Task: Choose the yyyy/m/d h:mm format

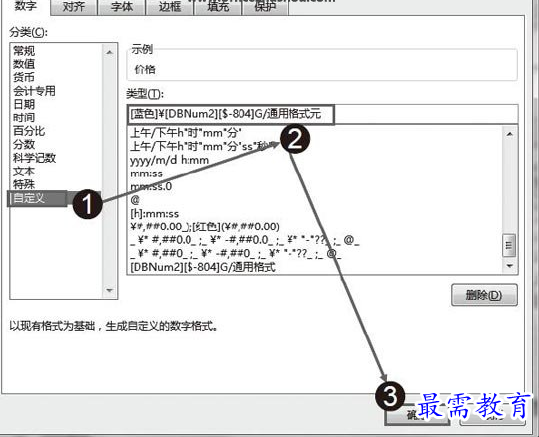Action: [x=169, y=160]
